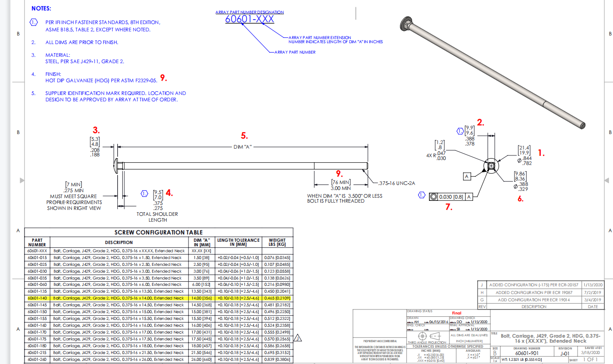This screenshot has width=613, height=364.
Task: Select the highlighted 60601-140 table row
Action: coord(159,298)
